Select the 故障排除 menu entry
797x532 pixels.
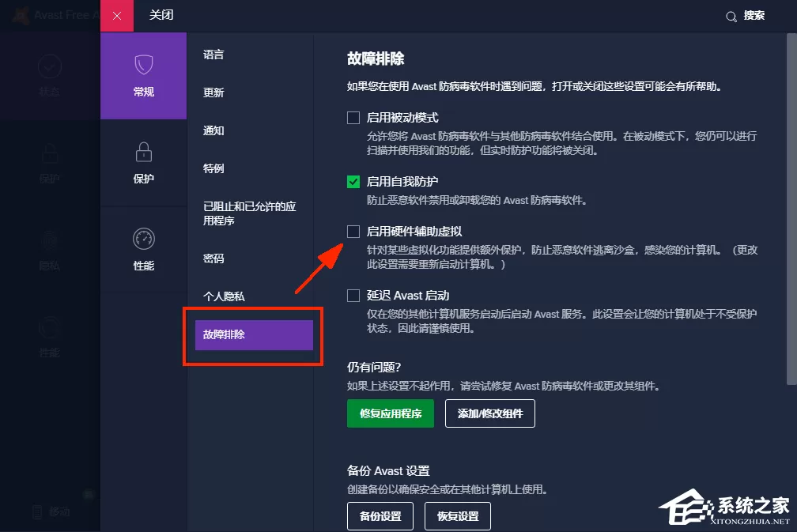[254, 335]
